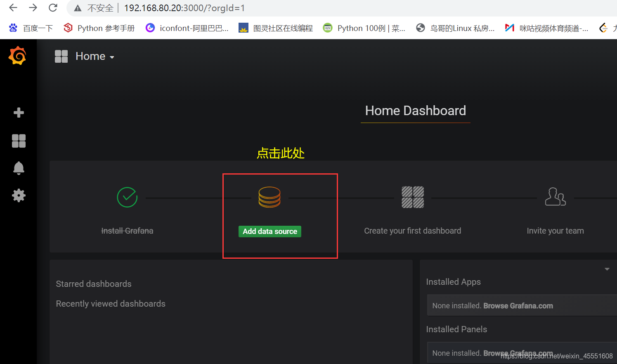Click the Invite your team people icon
The width and height of the screenshot is (617, 364).
point(556,196)
